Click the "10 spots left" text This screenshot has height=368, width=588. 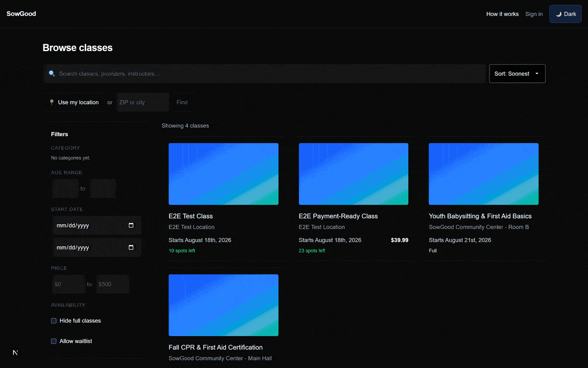[x=182, y=251]
